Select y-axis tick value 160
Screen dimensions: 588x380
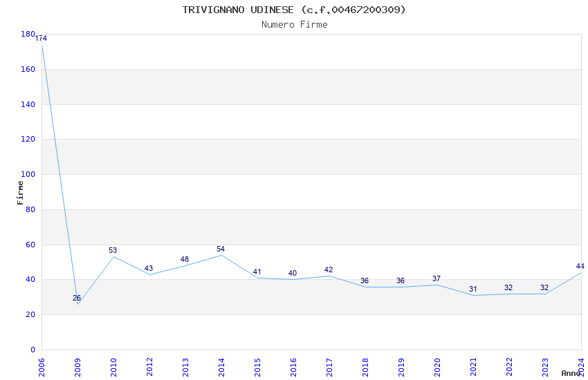(x=28, y=69)
